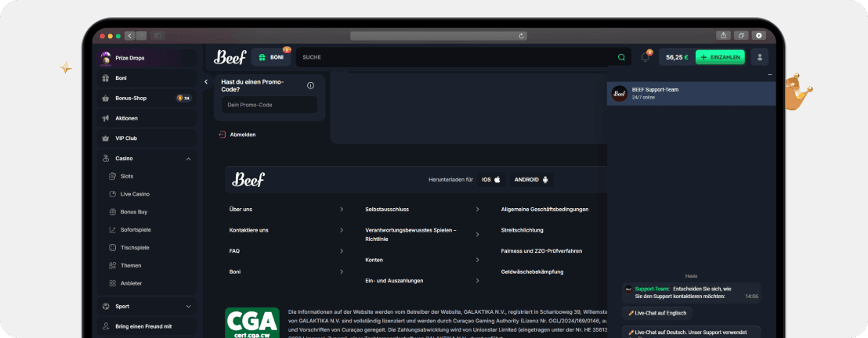Screen dimensions: 868x338
Task: Expand the Sport section chevron
Action: point(188,307)
